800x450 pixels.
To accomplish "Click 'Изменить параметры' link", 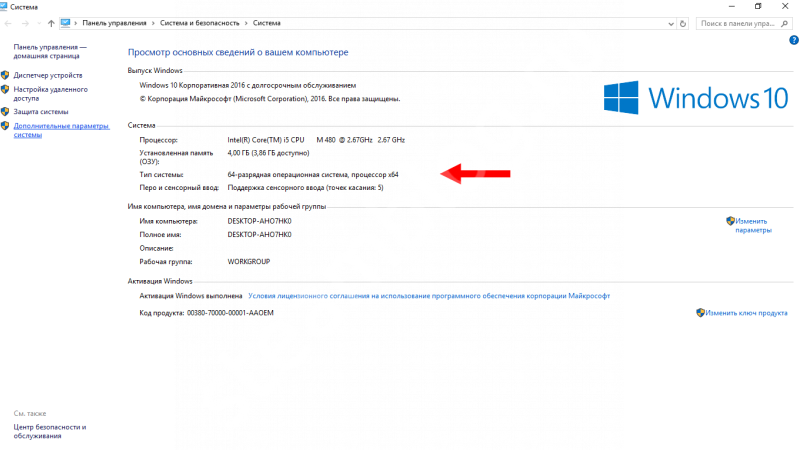I will coord(753,226).
